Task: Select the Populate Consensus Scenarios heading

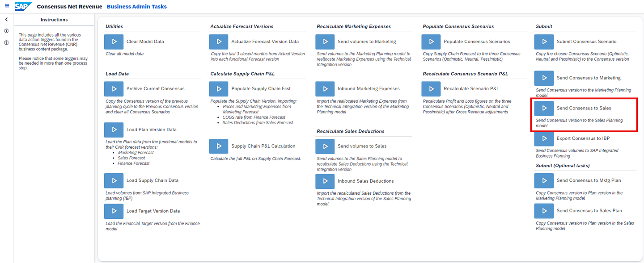Action: (x=458, y=26)
